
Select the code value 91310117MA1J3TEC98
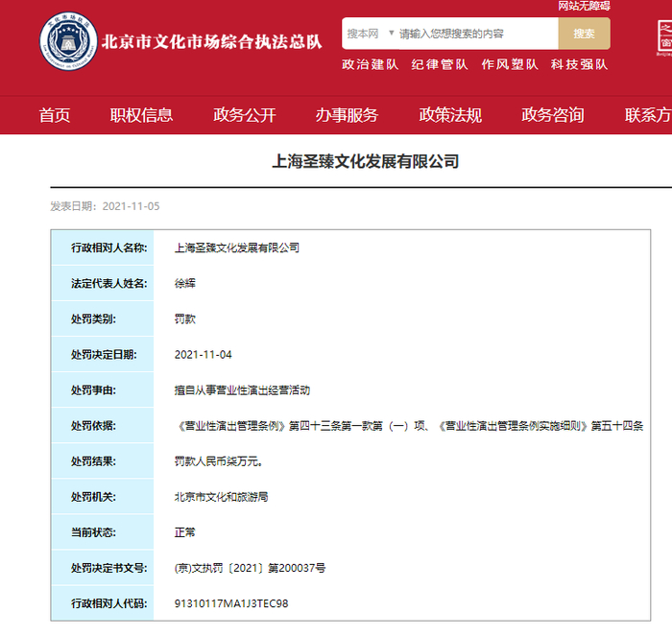231,603
